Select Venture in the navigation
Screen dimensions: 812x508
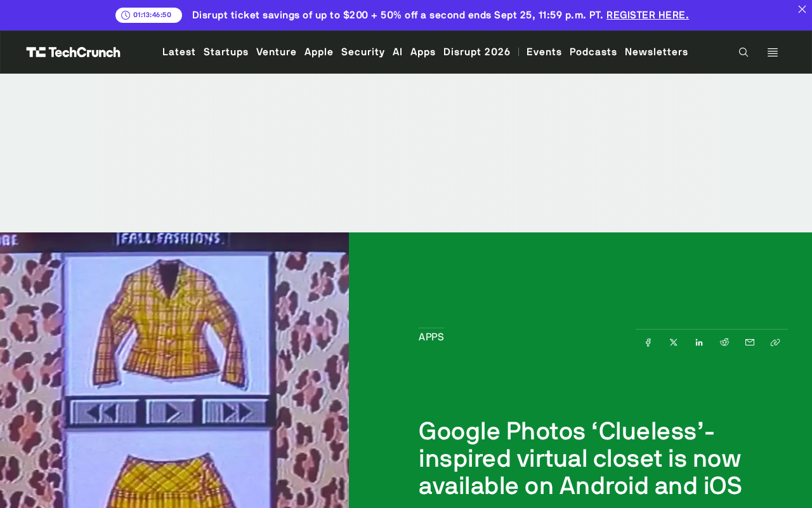277,52
